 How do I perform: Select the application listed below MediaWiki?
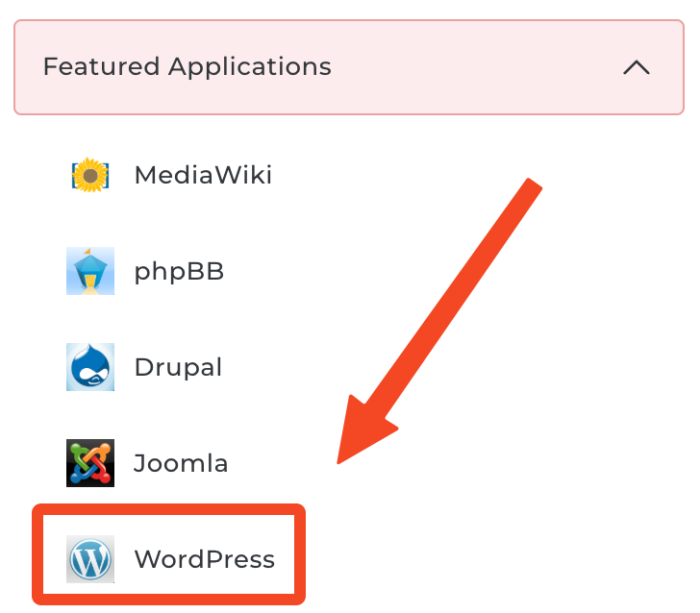tap(179, 271)
